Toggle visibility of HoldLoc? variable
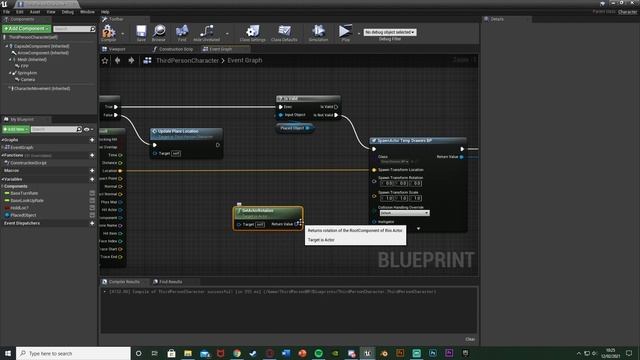 click(92, 208)
